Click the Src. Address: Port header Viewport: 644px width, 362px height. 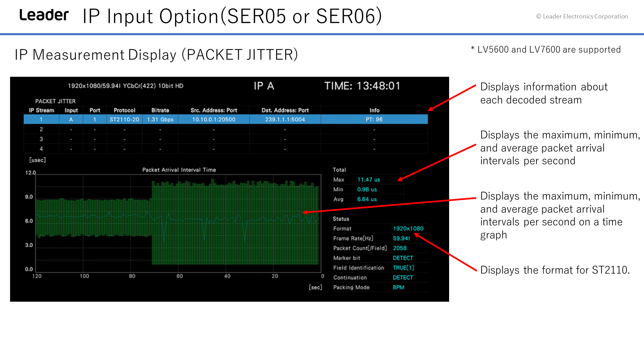pos(214,110)
